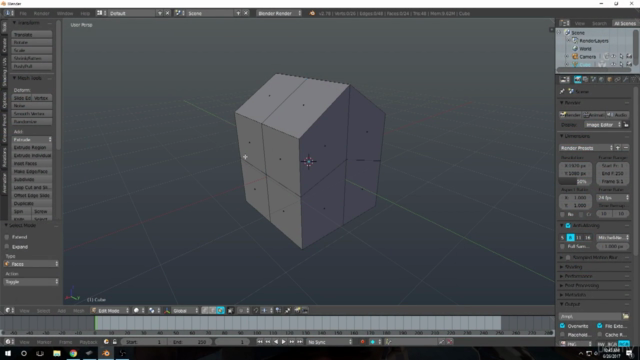Click the Subdivide button
The width and height of the screenshot is (640, 360).
click(x=32, y=179)
